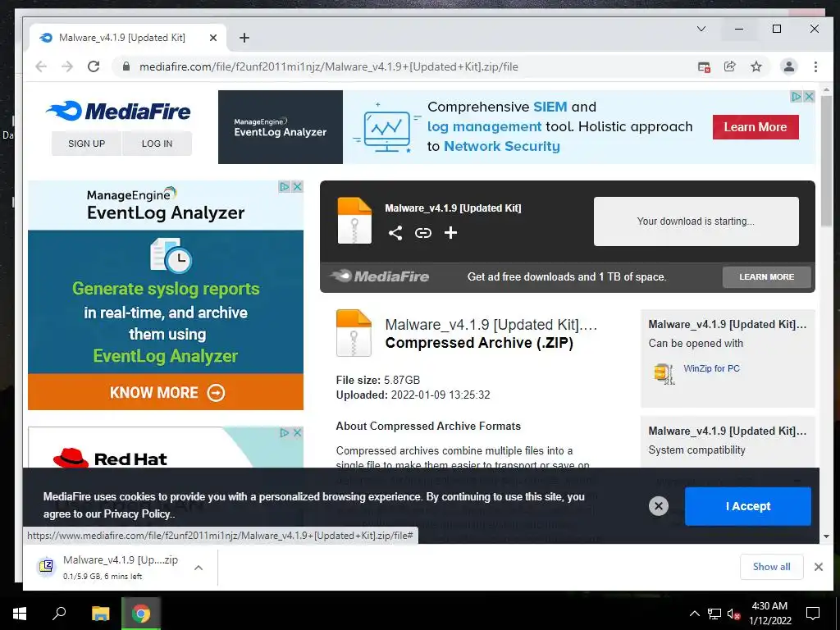Close the downloads bar
Viewport: 840px width, 630px height.
click(x=818, y=567)
